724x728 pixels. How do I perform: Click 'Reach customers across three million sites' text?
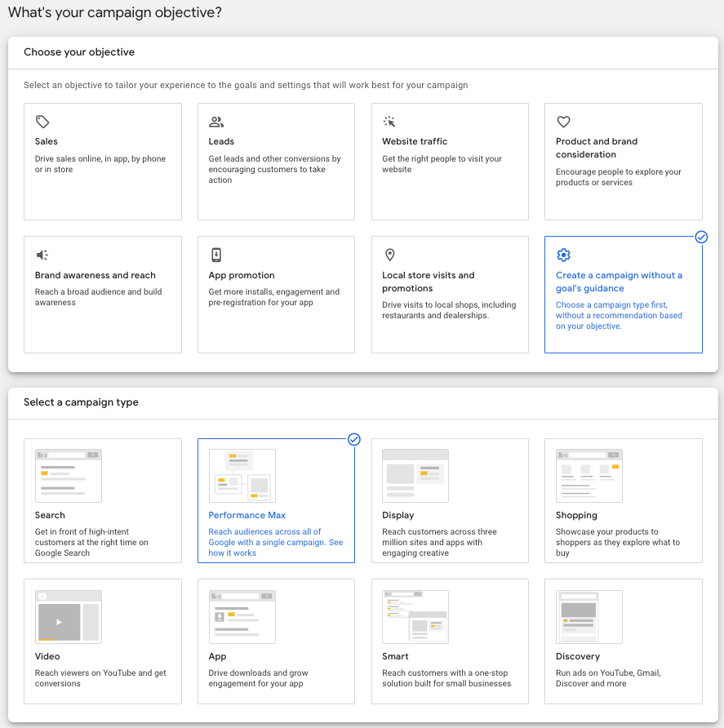[439, 542]
